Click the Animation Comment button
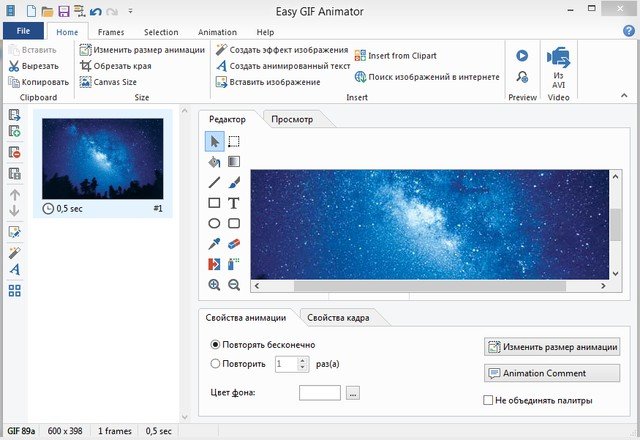 click(552, 373)
